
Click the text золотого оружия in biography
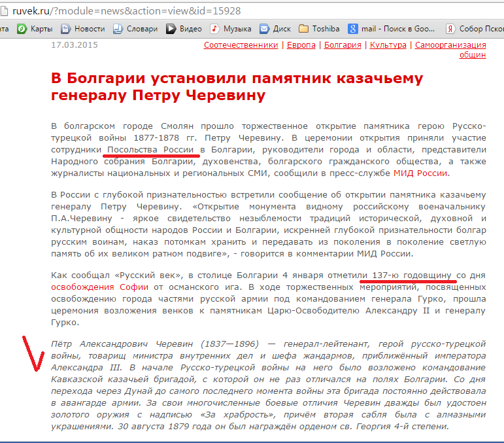(90, 415)
